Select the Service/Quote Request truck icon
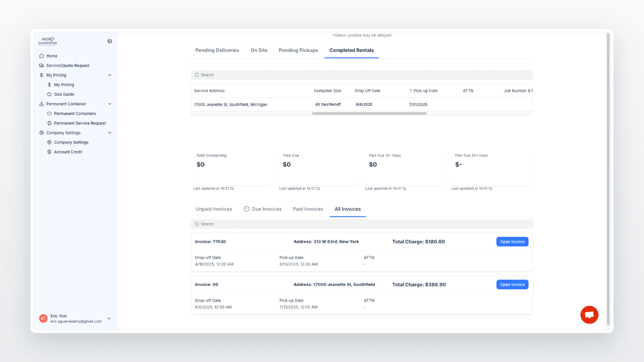 pyautogui.click(x=42, y=65)
